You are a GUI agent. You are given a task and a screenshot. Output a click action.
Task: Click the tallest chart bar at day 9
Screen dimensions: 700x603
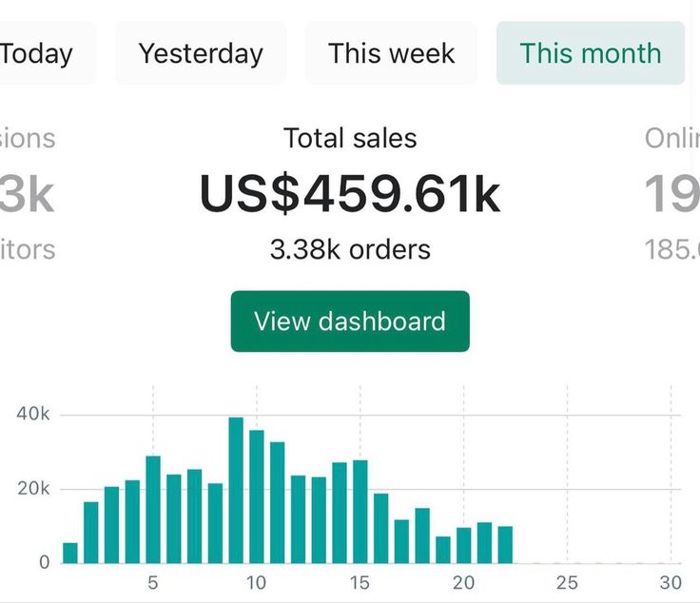236,490
